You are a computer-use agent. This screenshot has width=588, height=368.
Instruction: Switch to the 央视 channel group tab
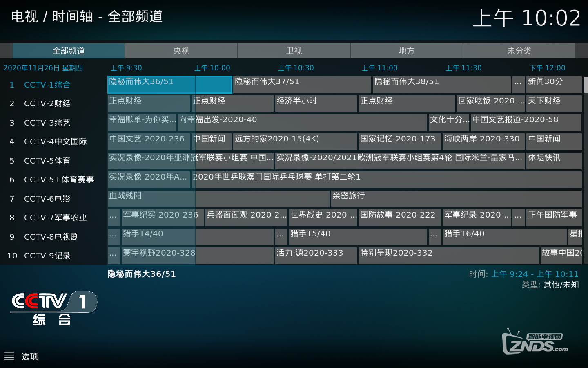(x=181, y=51)
